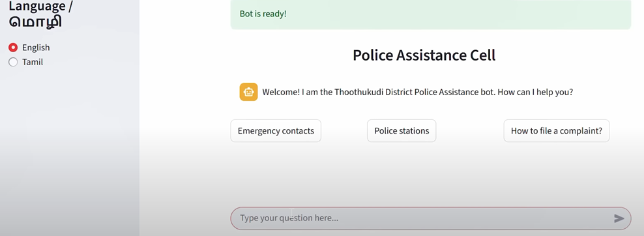Image resolution: width=644 pixels, height=236 pixels.
Task: Focus the Type your question here field
Action: [x=430, y=218]
